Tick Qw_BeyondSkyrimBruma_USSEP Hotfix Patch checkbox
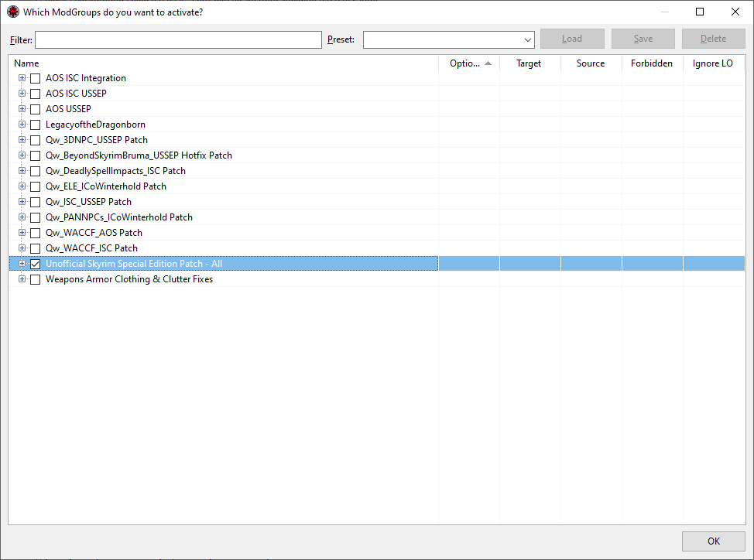 tap(35, 155)
